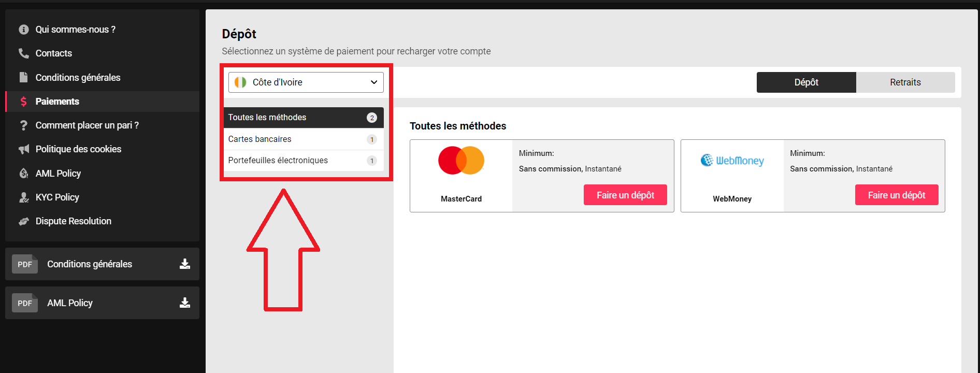This screenshot has width=980, height=373.
Task: Click the WebMoney logo
Action: coord(732,161)
